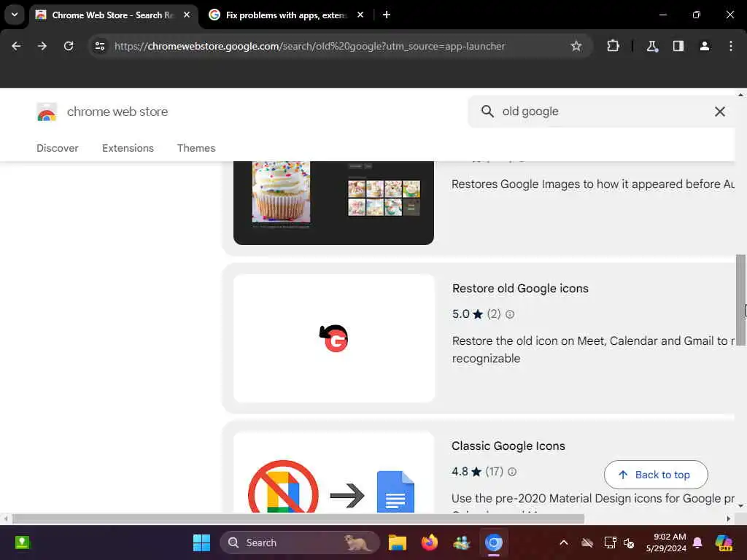Click the horizontal scrollbar right arrow
747x560 pixels.
(729, 518)
